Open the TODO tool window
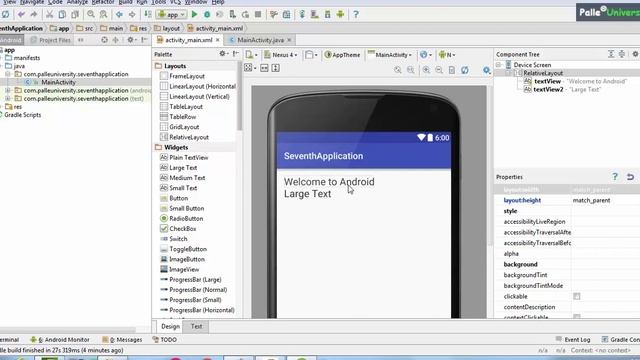 pyautogui.click(x=164, y=340)
